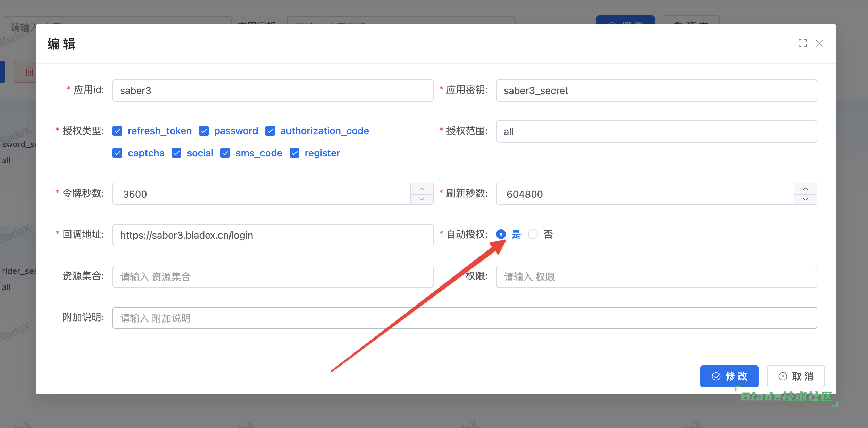The width and height of the screenshot is (868, 428).
Task: Focus the 附加说明 input field
Action: [464, 318]
